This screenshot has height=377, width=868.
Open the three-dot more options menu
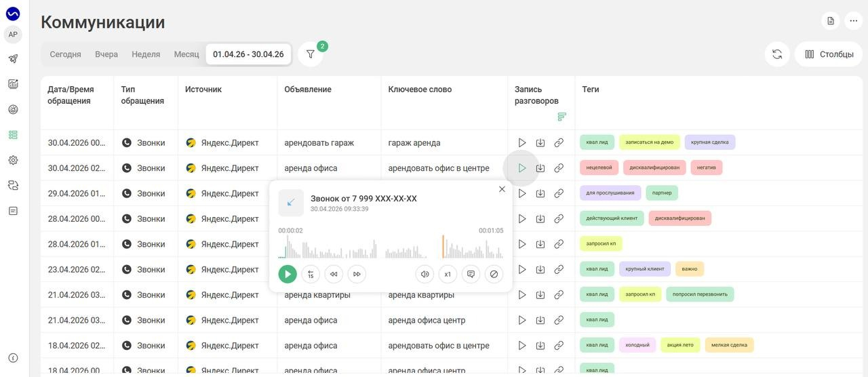853,21
